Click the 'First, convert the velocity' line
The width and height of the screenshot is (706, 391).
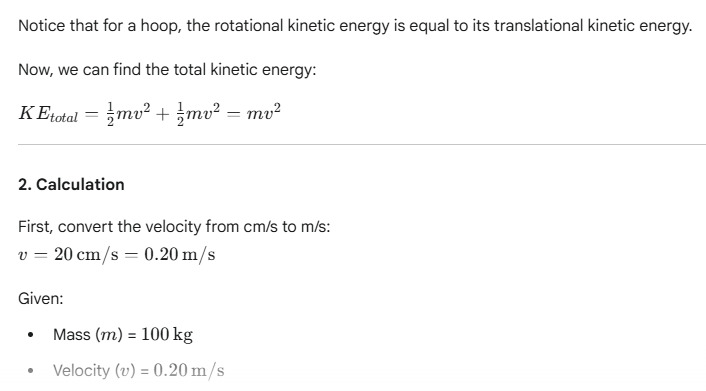point(174,227)
